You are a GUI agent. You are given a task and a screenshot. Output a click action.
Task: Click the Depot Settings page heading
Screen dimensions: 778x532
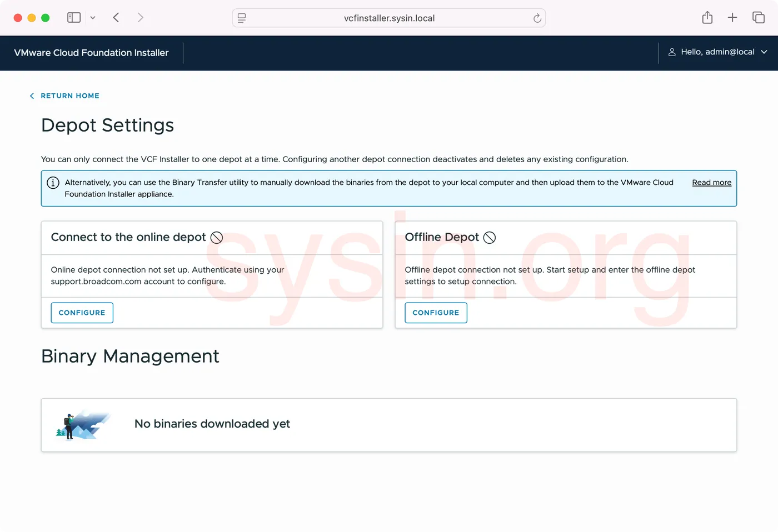coord(108,126)
